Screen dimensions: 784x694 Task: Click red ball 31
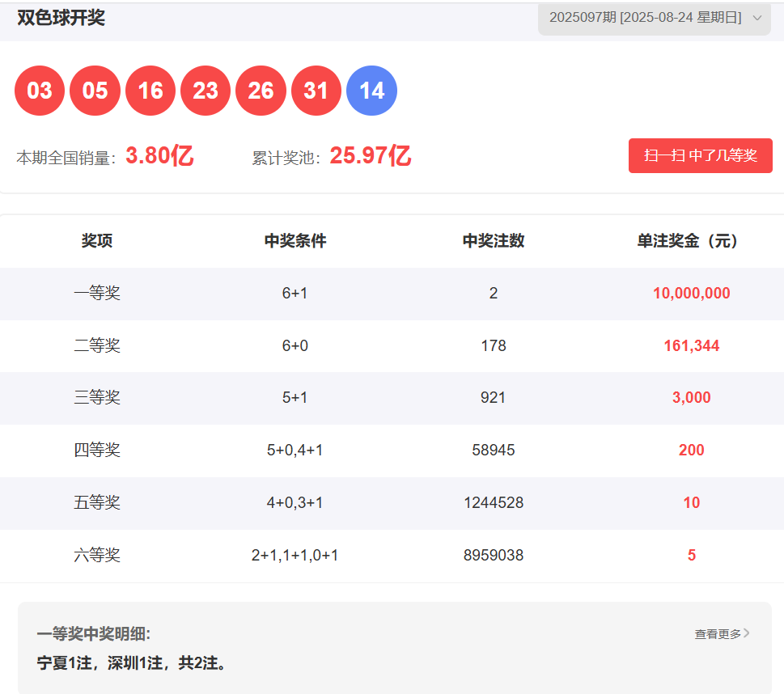pyautogui.click(x=316, y=91)
